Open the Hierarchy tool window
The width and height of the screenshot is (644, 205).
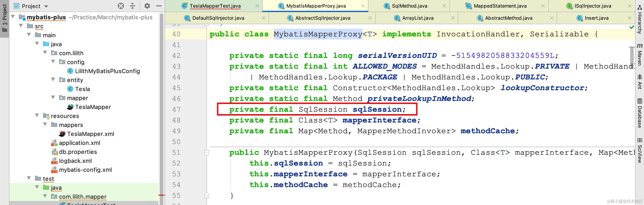(640, 20)
